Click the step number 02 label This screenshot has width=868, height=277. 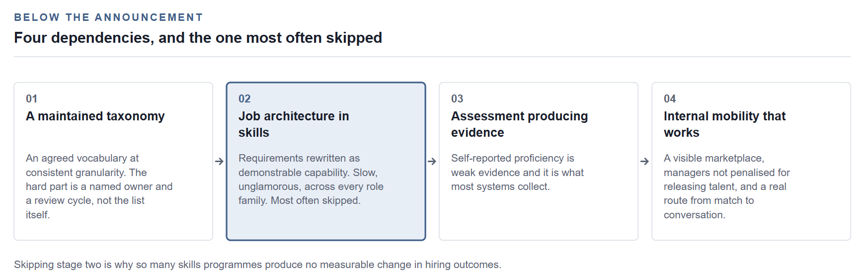(x=244, y=98)
